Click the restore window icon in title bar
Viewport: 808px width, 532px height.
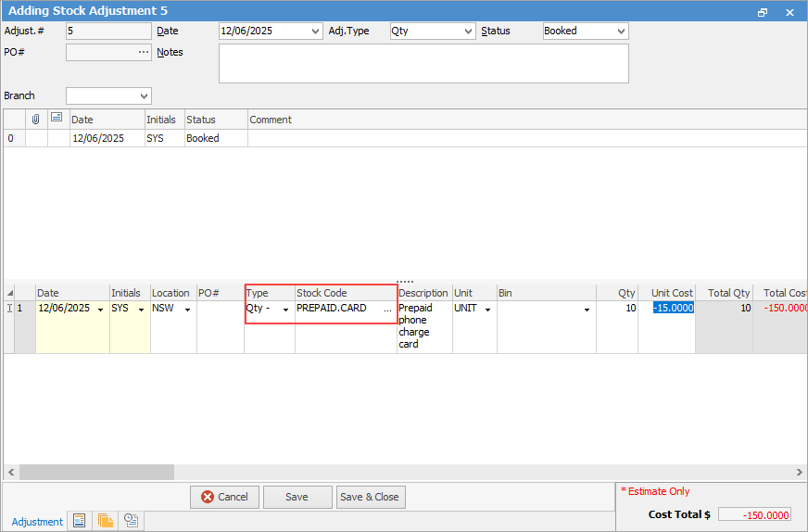point(763,12)
